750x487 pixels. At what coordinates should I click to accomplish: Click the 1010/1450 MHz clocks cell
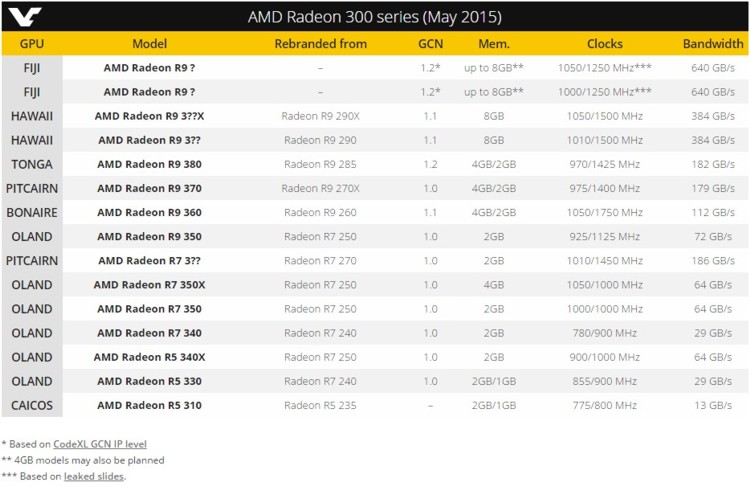click(605, 261)
